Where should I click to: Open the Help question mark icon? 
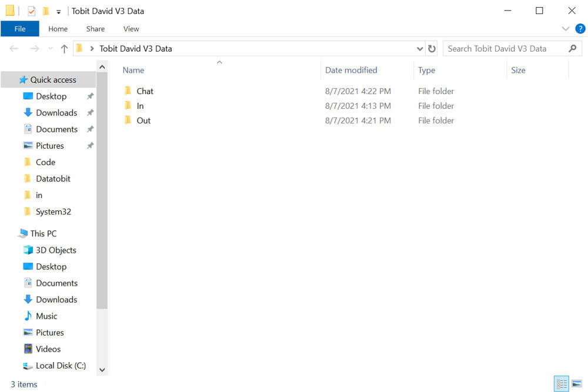point(580,29)
